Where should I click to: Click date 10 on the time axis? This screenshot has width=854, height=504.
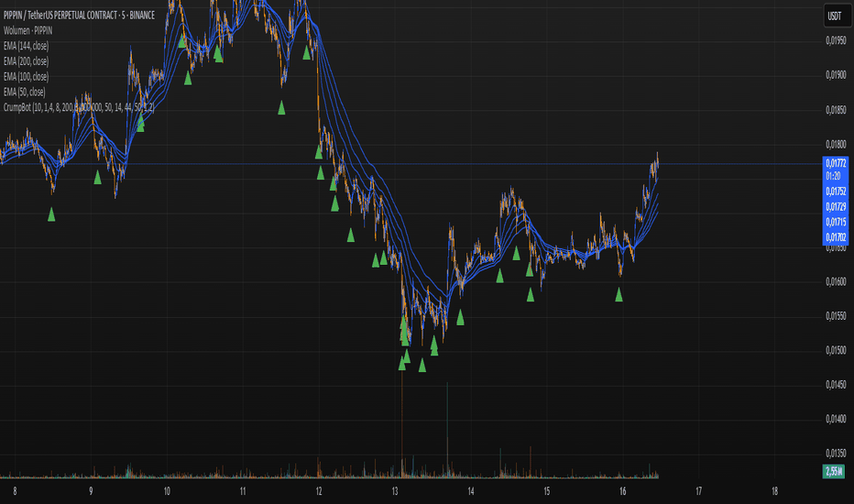[x=167, y=491]
